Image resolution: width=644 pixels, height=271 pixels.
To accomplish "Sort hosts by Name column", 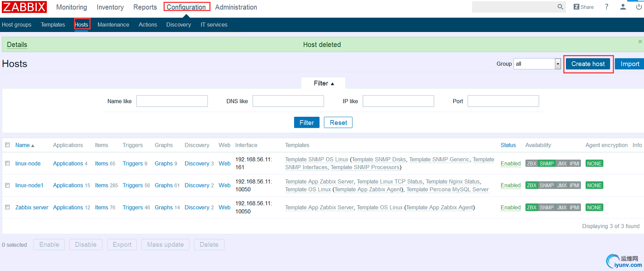I will click(25, 145).
